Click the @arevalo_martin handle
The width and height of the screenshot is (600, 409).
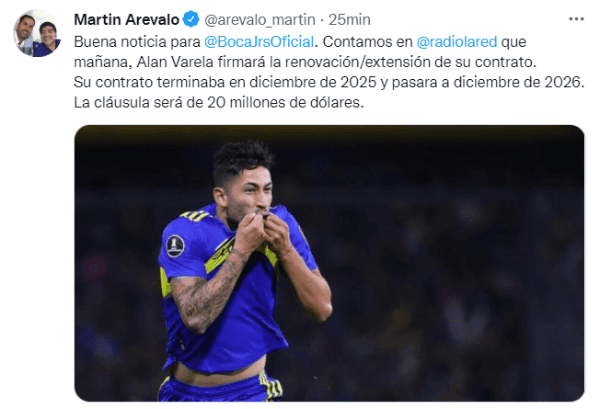pyautogui.click(x=260, y=20)
